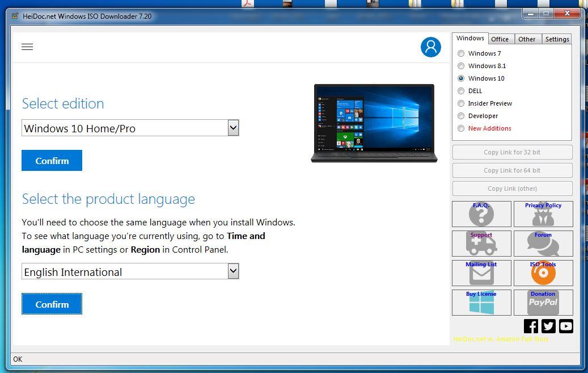This screenshot has height=373, width=588.
Task: Switch to the Office tab
Action: 500,39
